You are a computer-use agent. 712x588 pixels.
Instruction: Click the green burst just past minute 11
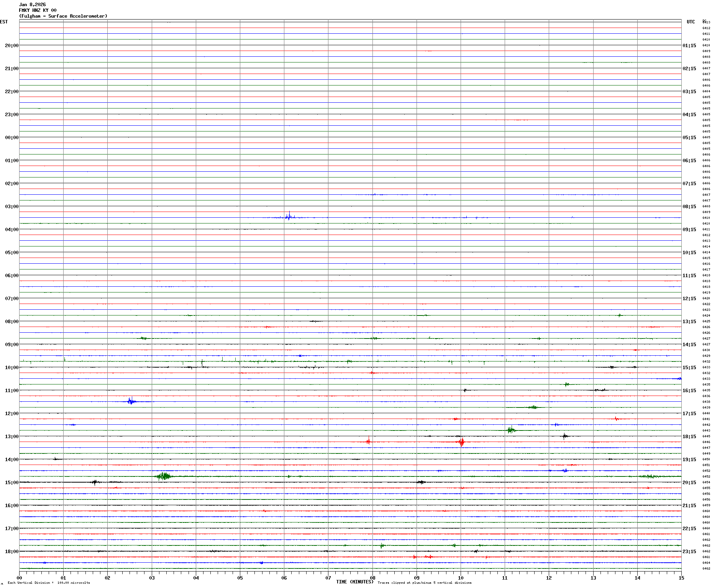(510, 430)
